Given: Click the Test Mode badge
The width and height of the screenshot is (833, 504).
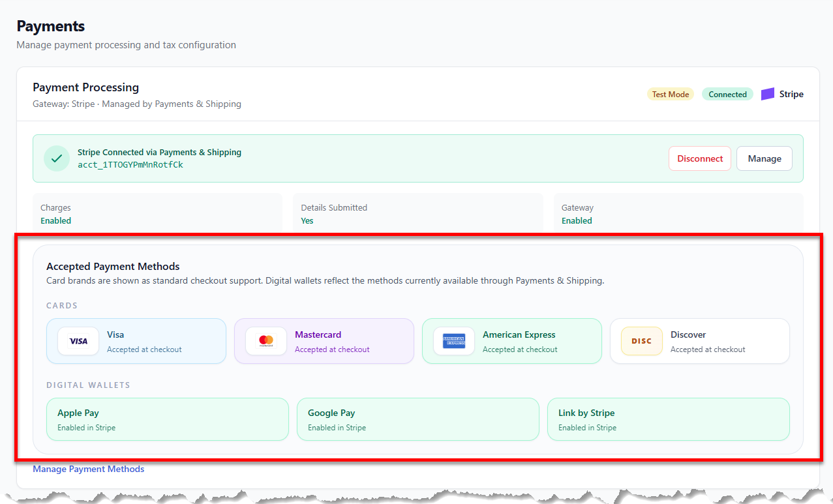Looking at the screenshot, I should coord(671,94).
